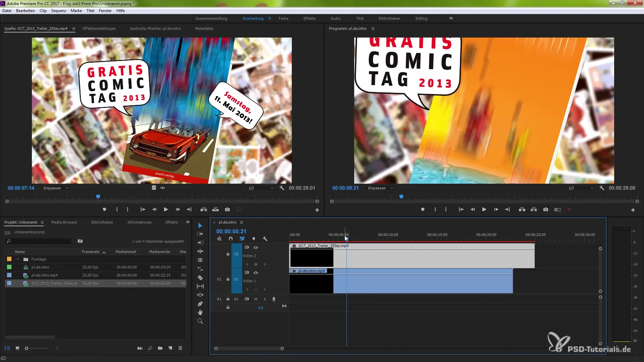Switch to the Farbe workspace tab

pyautogui.click(x=283, y=18)
